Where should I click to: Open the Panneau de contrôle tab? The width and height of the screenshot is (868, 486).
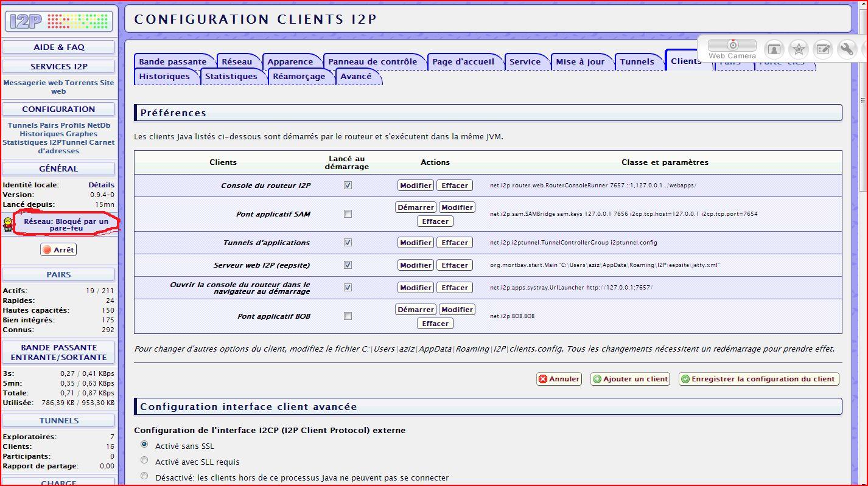tap(373, 61)
